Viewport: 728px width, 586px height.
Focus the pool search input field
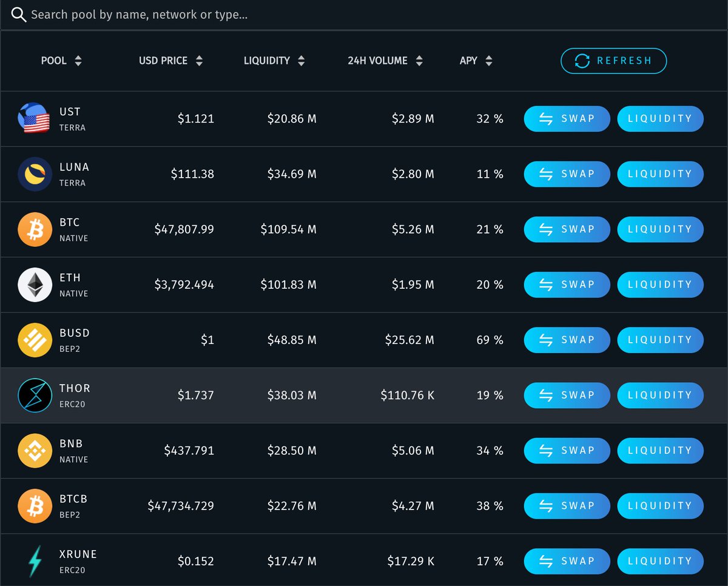point(364,15)
